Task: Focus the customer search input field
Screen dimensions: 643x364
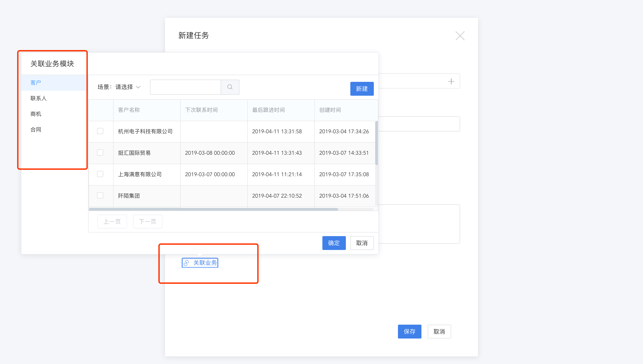Action: 185,87
